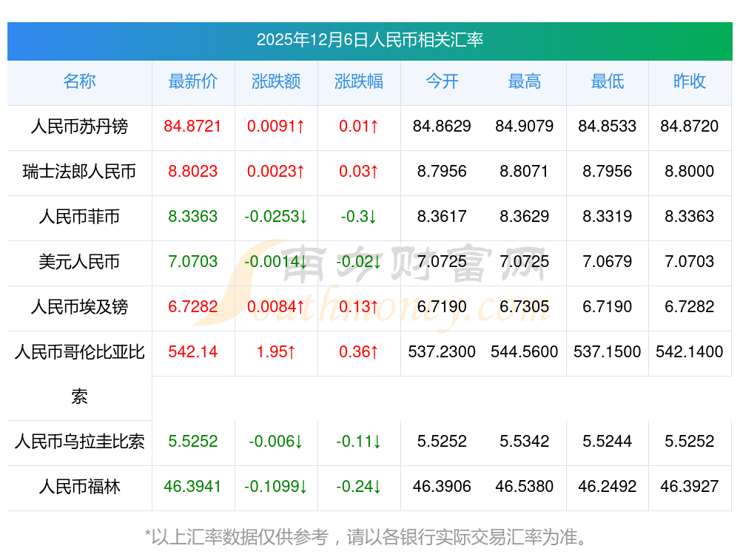Click change percent 0.13↑
Viewport: 740px width, 560px height.
click(x=359, y=307)
